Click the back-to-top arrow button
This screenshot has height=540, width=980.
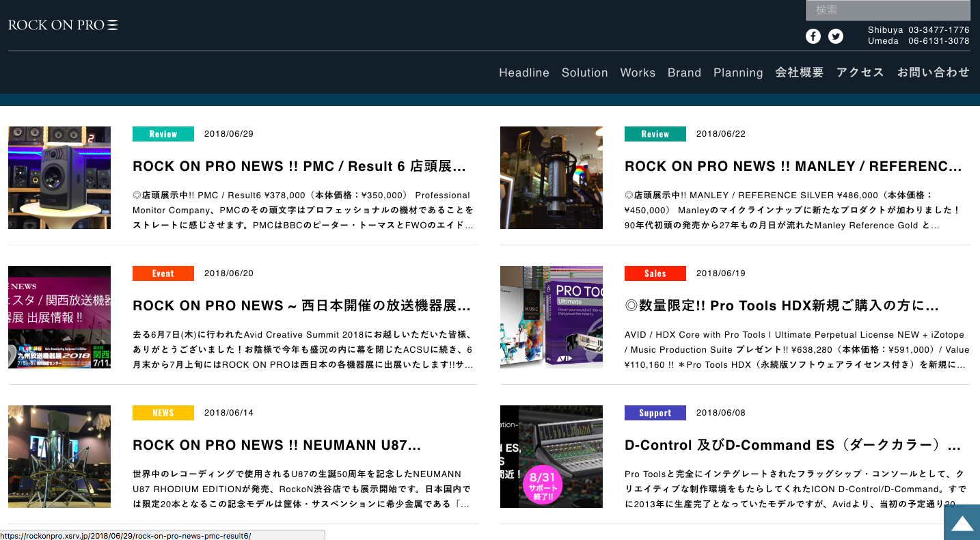(x=962, y=522)
